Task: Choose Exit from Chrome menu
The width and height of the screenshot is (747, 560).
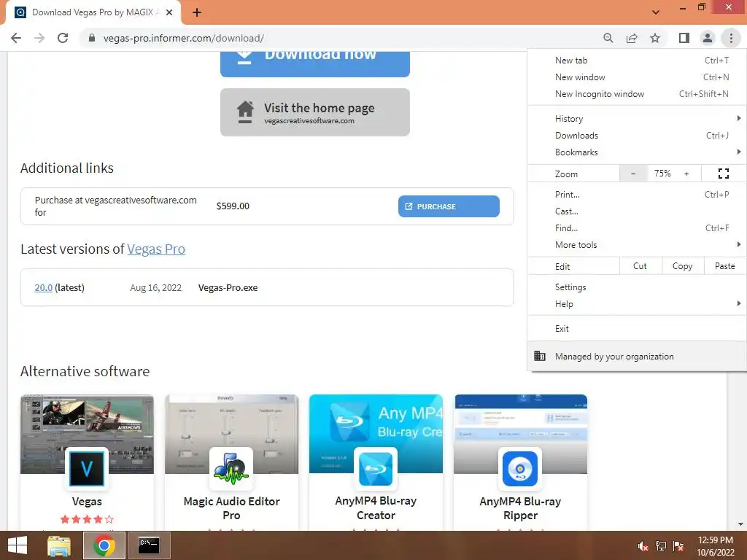Action: (x=637, y=329)
